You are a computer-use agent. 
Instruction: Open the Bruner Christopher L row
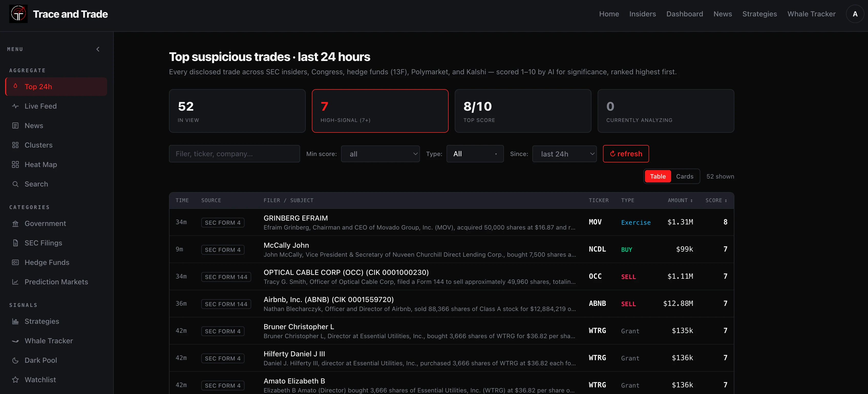click(451, 331)
